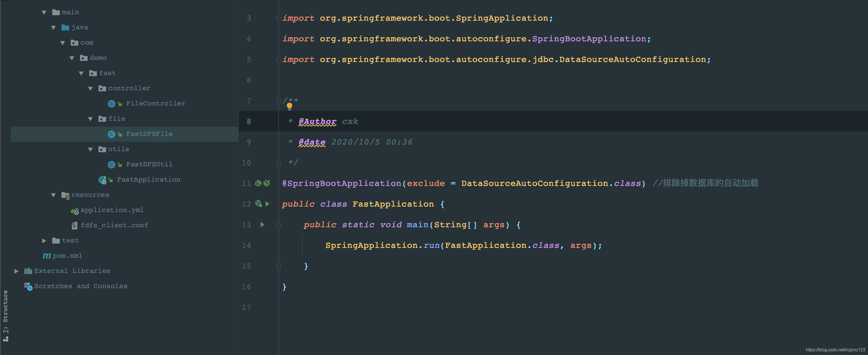Click the resources folder icon
The image size is (868, 355).
pos(65,195)
